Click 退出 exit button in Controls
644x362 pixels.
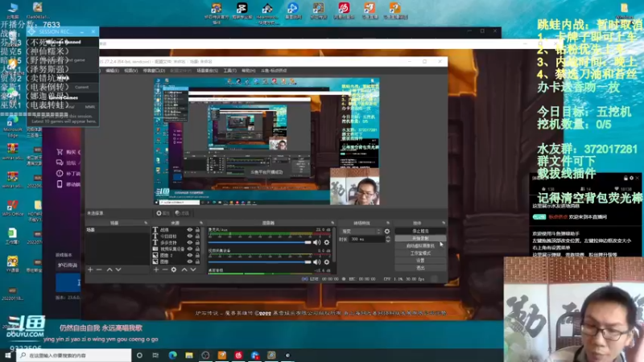click(x=420, y=268)
